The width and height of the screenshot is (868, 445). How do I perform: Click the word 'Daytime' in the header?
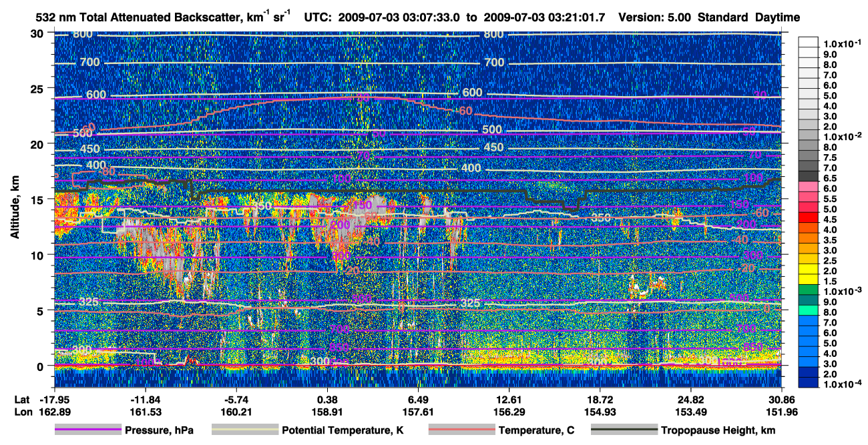point(778,17)
